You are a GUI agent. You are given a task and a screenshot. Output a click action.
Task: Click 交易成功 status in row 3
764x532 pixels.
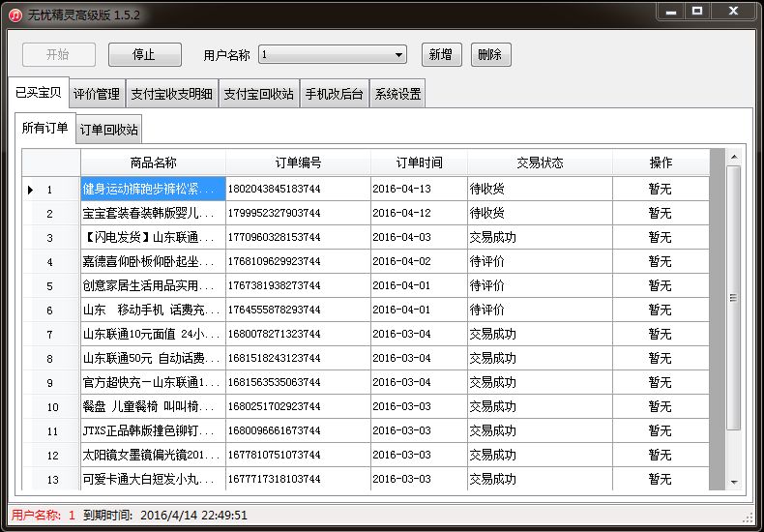pos(540,237)
